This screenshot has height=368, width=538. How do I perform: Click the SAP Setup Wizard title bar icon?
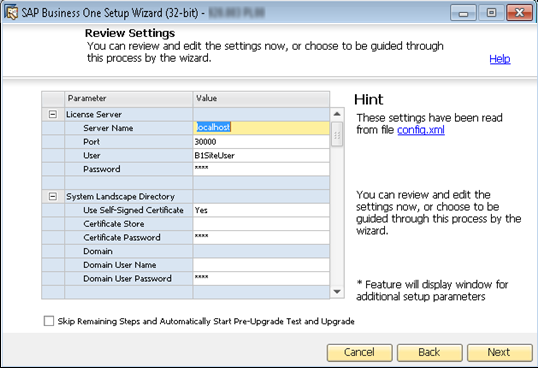[x=12, y=13]
